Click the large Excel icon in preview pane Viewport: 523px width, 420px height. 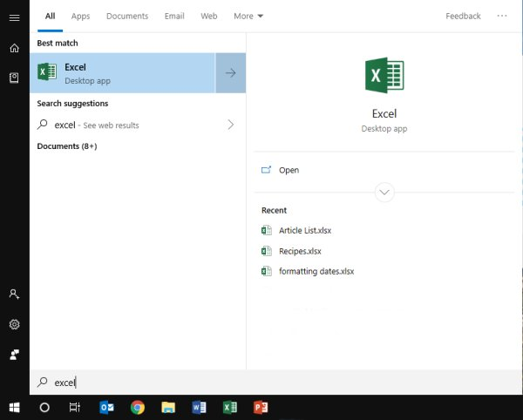pos(384,75)
